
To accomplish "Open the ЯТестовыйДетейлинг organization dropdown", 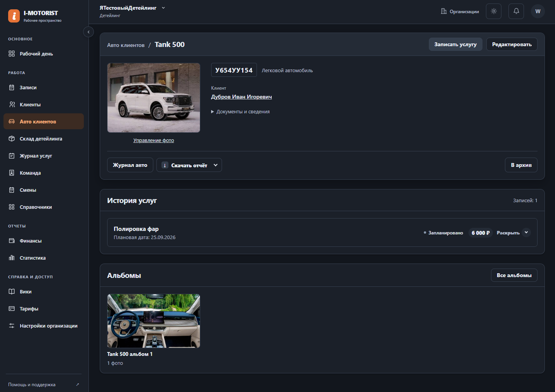I will tap(132, 8).
